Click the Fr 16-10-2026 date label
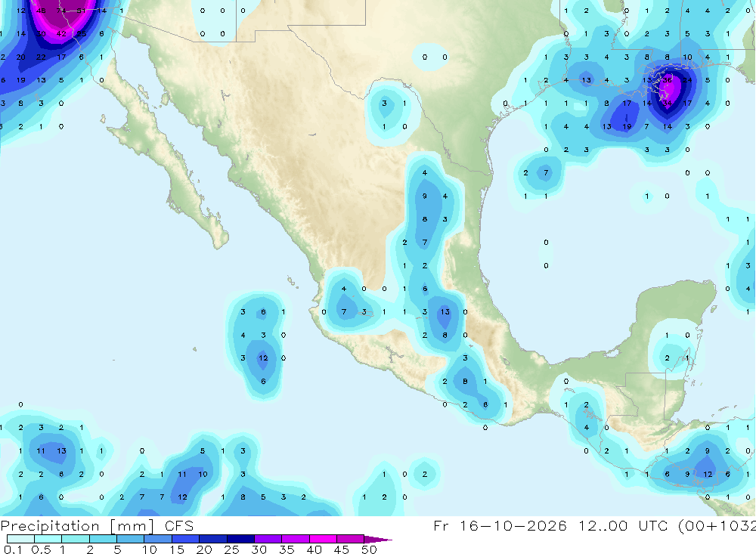 (500, 526)
